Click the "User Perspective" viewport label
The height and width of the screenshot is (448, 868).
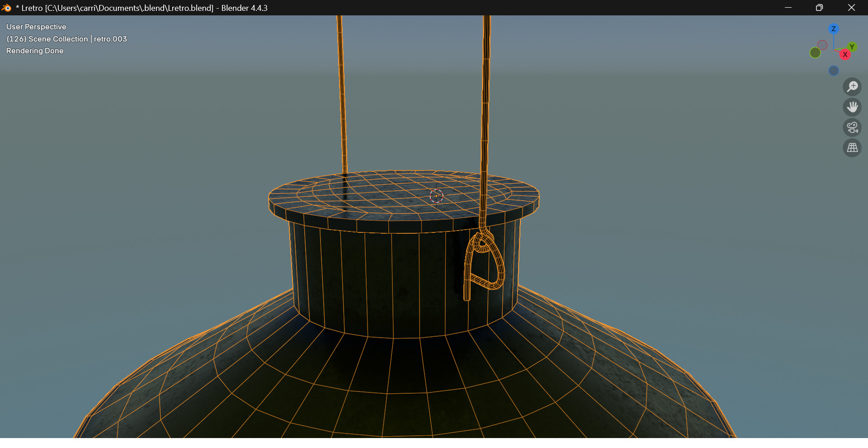tap(36, 27)
